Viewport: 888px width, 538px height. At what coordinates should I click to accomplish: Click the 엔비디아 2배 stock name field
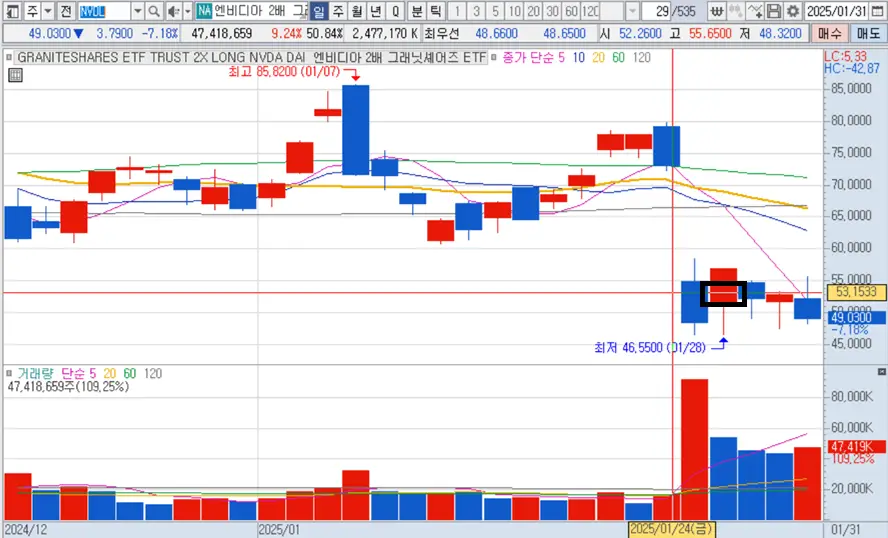pos(260,11)
